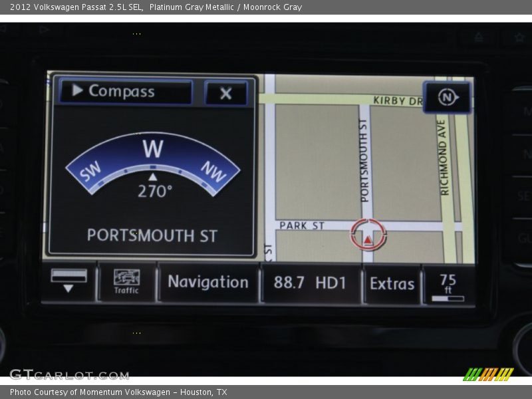Tap the north orientation map icon
This screenshot has height=399, width=532.
coord(447,97)
